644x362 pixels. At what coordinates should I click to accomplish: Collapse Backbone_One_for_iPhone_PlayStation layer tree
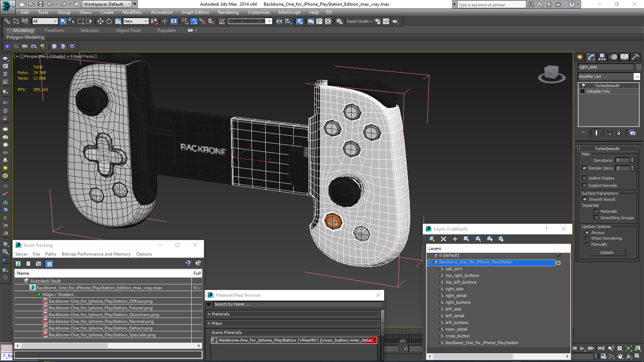(430, 262)
